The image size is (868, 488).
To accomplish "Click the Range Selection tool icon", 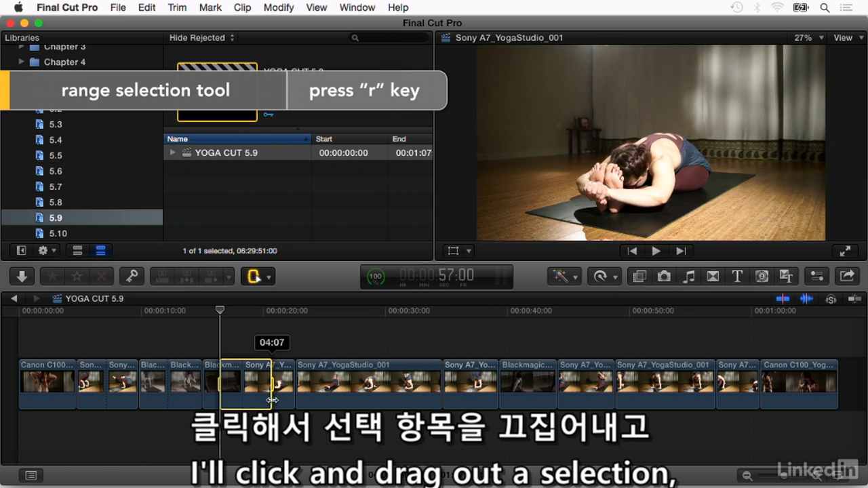I will [254, 277].
